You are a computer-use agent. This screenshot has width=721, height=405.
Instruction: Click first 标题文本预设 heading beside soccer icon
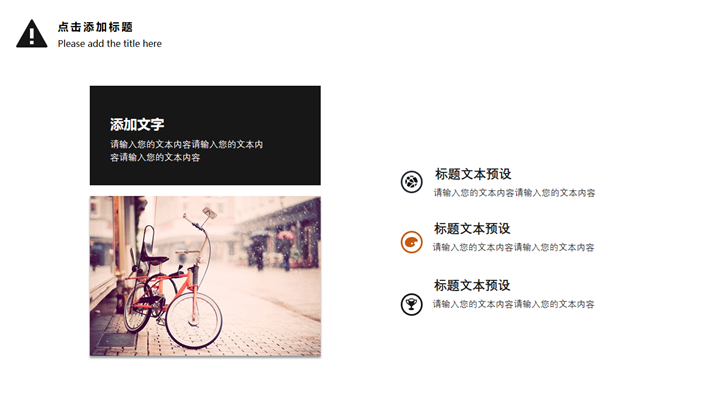pyautogui.click(x=473, y=174)
